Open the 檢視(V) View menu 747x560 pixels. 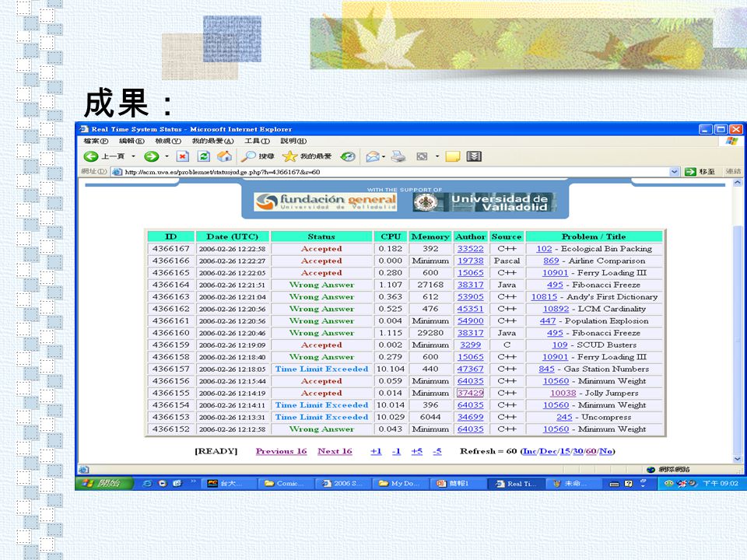(168, 141)
